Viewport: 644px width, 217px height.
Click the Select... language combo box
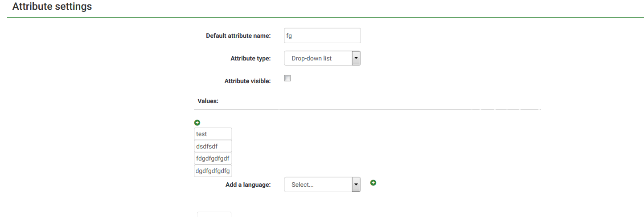317,185
